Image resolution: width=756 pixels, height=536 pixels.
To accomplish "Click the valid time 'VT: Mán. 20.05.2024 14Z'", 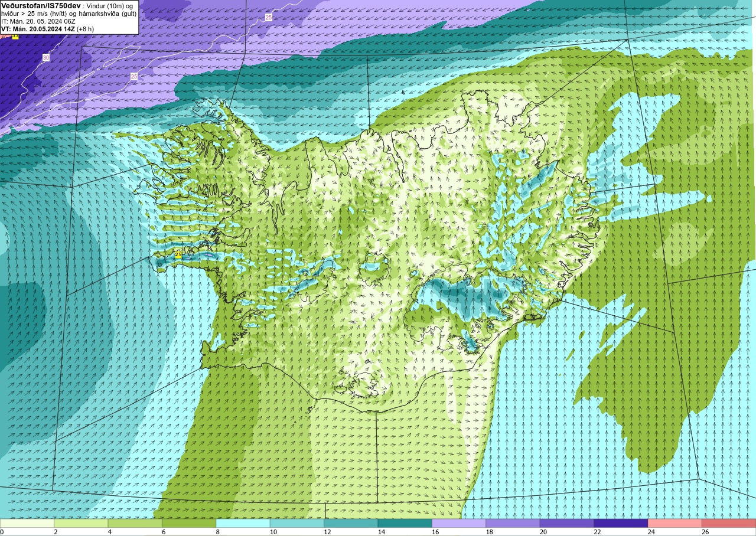I will pyautogui.click(x=38, y=29).
